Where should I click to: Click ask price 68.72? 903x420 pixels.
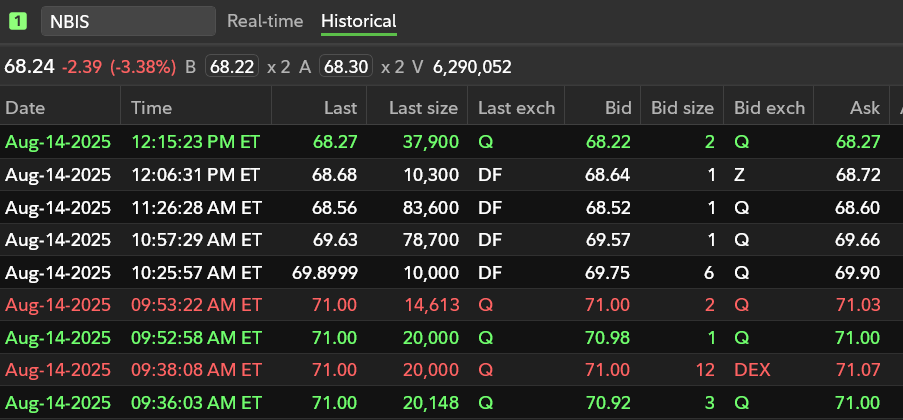[858, 175]
